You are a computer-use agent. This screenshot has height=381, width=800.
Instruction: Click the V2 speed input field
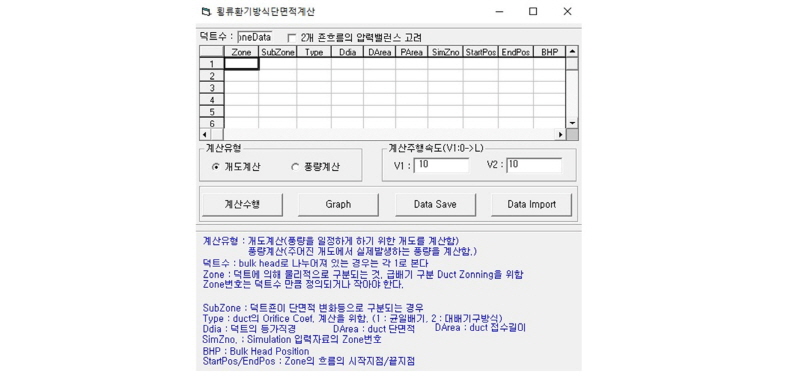pos(534,165)
